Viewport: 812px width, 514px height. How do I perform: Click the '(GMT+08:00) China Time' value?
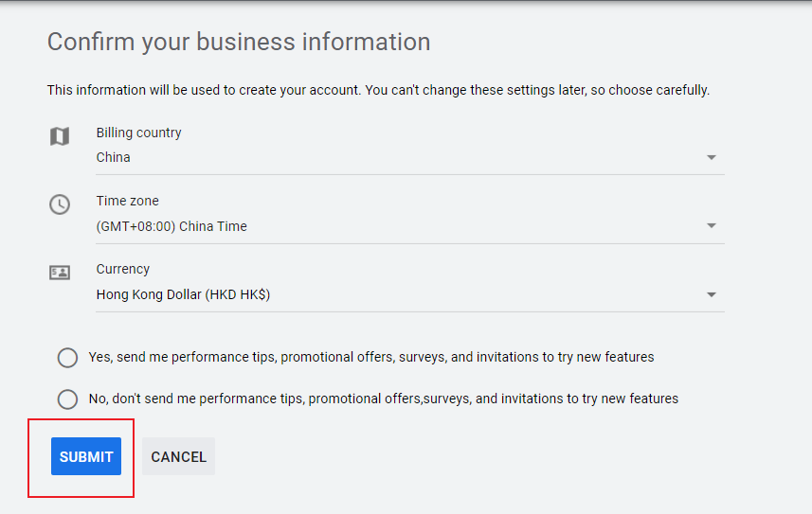[x=171, y=226]
